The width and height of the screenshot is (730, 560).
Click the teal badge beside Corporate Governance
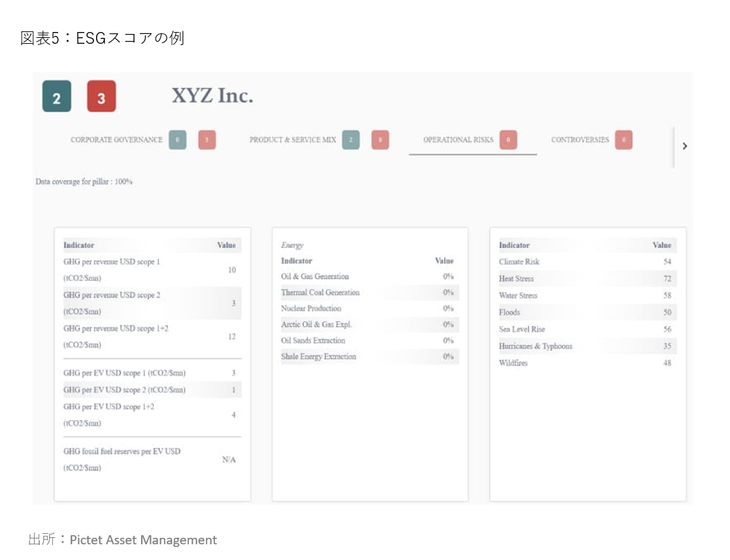click(x=177, y=140)
